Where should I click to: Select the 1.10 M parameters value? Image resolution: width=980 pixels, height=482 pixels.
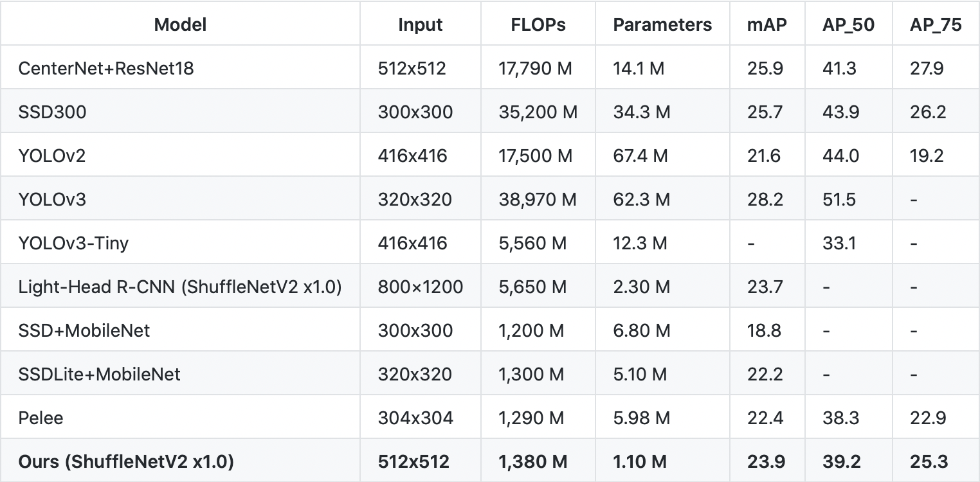pos(641,461)
